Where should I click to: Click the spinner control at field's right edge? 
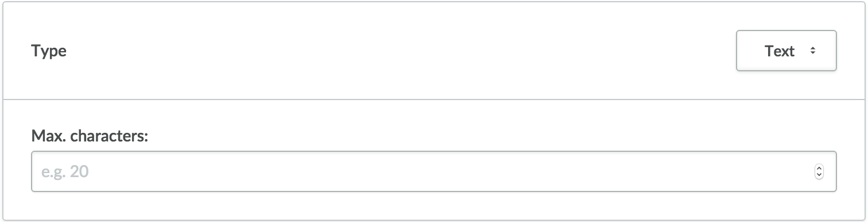819,171
